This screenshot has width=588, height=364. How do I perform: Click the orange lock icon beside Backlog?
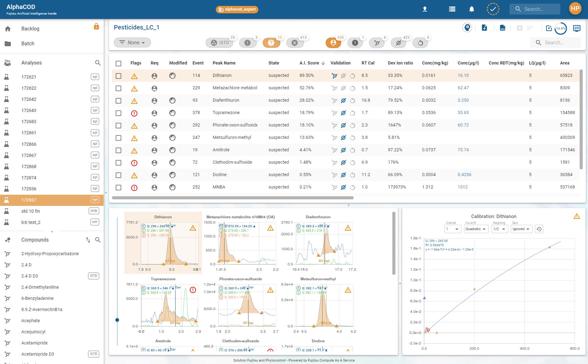(x=96, y=27)
